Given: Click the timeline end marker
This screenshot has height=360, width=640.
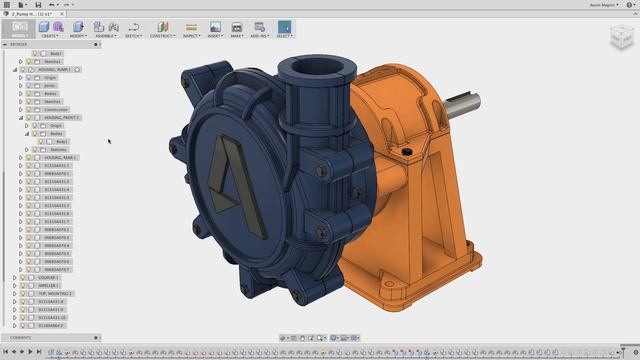Looking at the screenshot, I should point(623,352).
